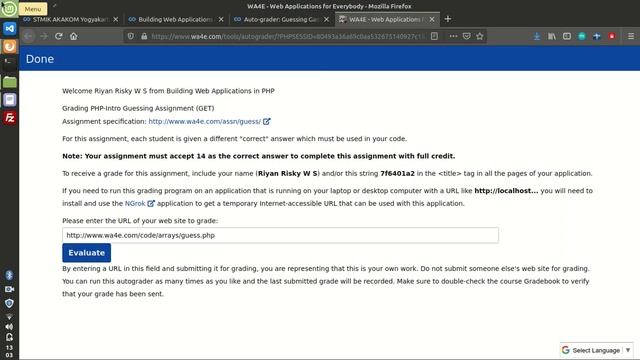Open Firefox downloads panel
The height and width of the screenshot is (360, 640).
click(537, 36)
